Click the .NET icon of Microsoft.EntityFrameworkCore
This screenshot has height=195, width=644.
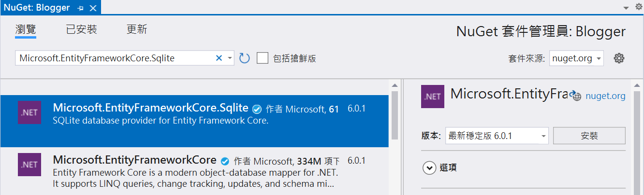[x=29, y=165]
